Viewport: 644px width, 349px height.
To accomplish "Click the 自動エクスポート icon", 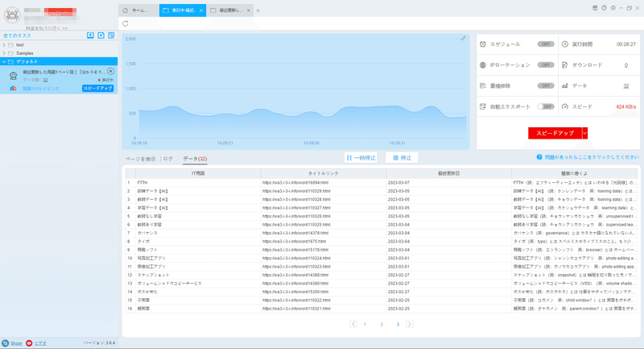I will (483, 106).
